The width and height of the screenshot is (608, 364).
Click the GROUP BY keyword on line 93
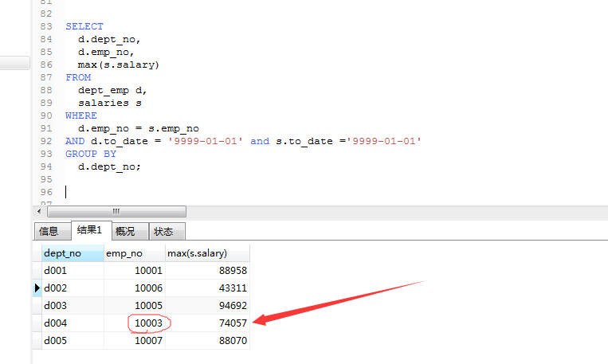pos(91,154)
